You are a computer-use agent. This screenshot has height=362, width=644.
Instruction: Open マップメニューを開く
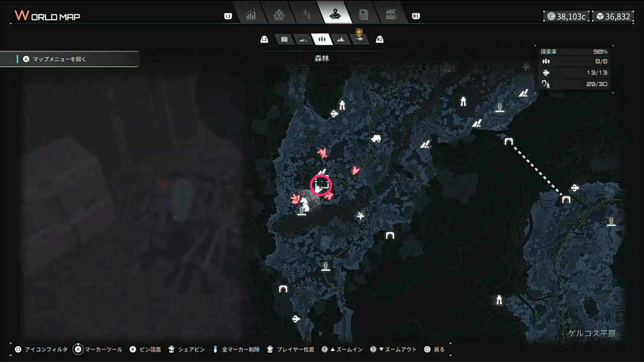coord(59,59)
